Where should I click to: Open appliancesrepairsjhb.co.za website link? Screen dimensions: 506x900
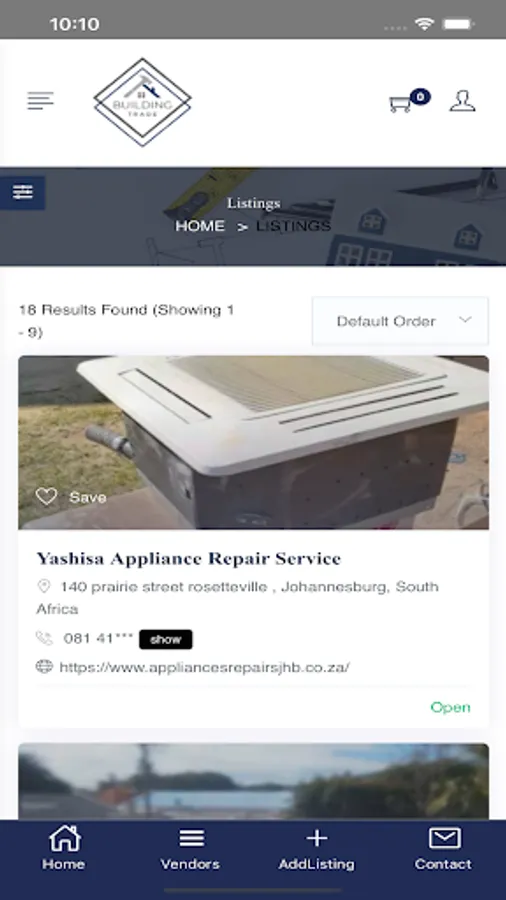pos(204,667)
